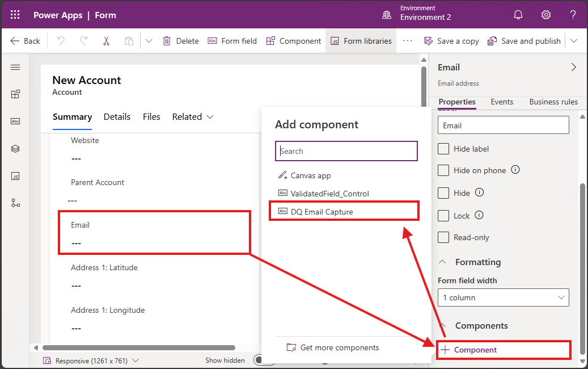This screenshot has width=588, height=369.
Task: Open the paste options dropdown arrow
Action: coord(149,41)
